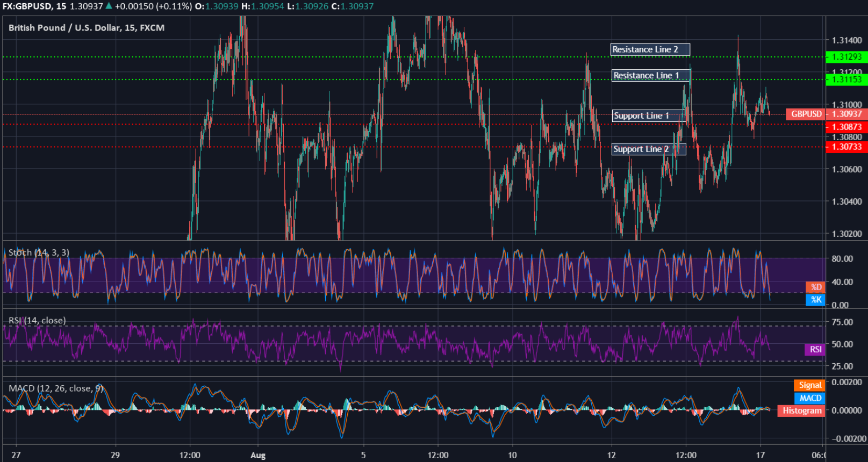The width and height of the screenshot is (868, 462).
Task: Click the %D stochastic line tag
Action: point(815,287)
